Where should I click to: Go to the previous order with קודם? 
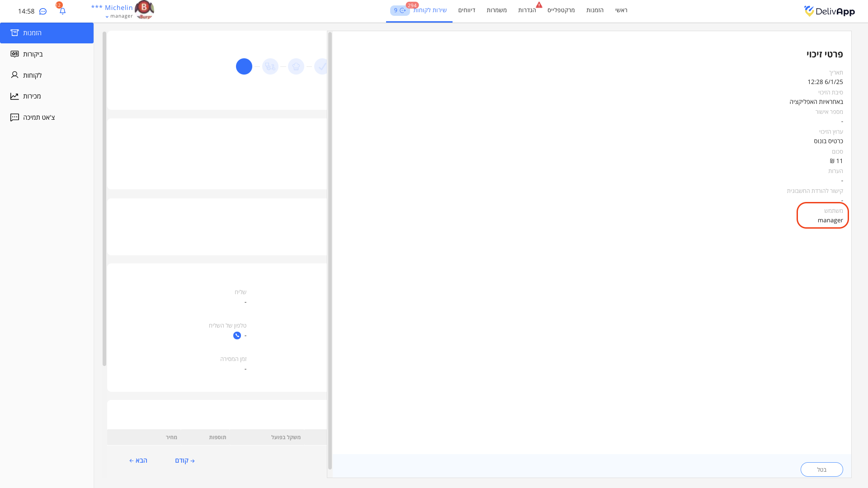pyautogui.click(x=185, y=460)
